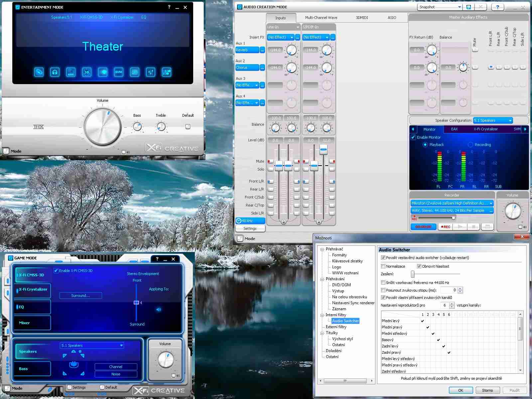This screenshot has height=399, width=532.
Task: Select the Recording radio button
Action: [x=470, y=145]
